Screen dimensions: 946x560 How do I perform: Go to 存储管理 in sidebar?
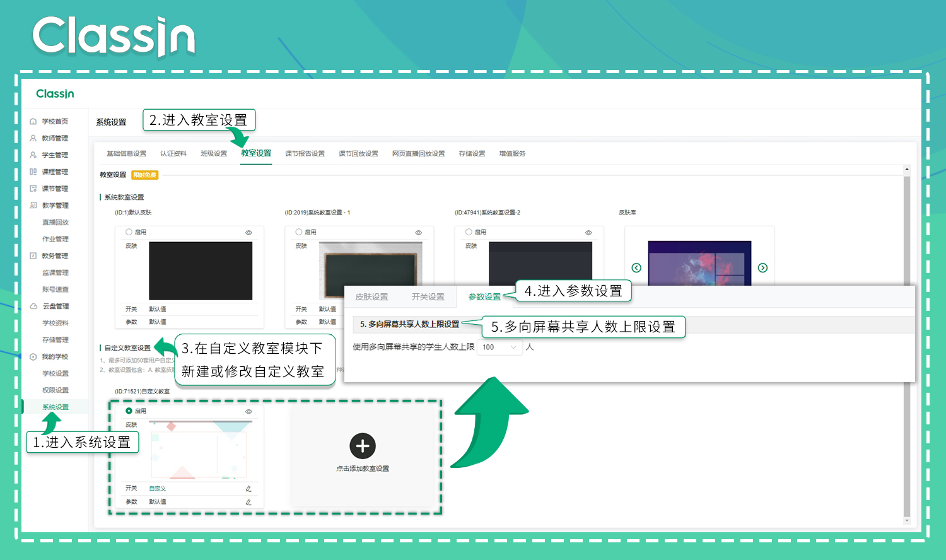(55, 340)
